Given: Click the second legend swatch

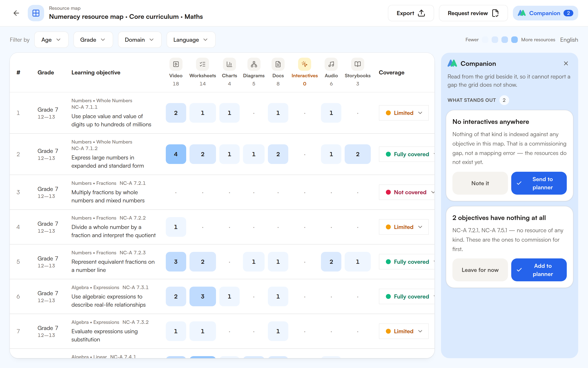Looking at the screenshot, I should coord(495,40).
